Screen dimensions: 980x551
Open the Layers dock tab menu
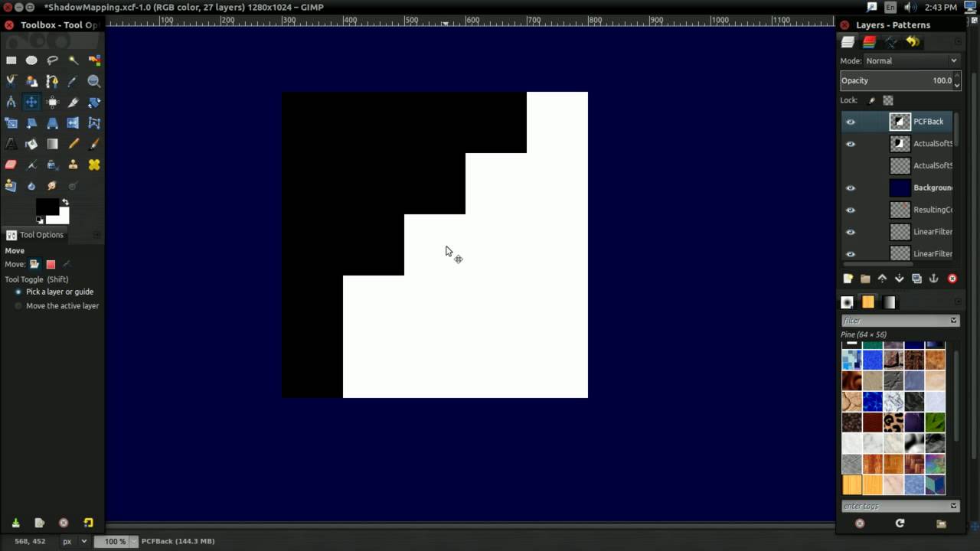point(958,42)
